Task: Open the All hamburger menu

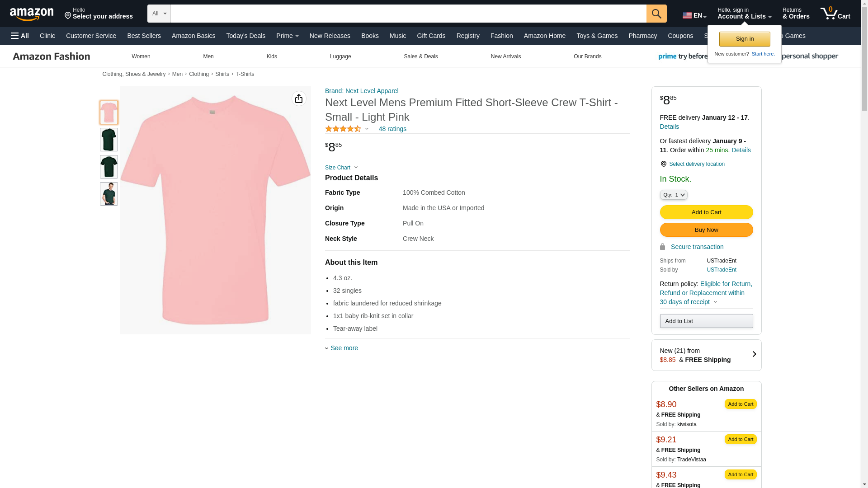Action: coord(20,36)
